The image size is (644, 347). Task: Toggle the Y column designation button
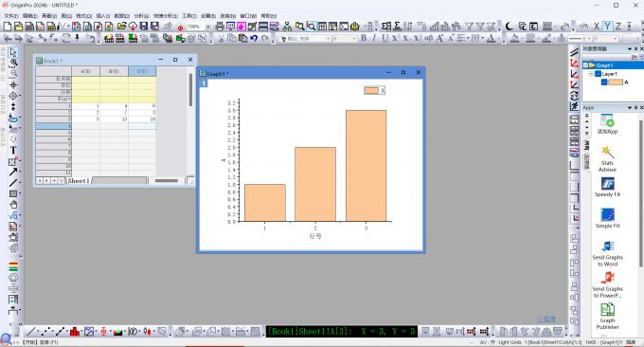point(607,27)
